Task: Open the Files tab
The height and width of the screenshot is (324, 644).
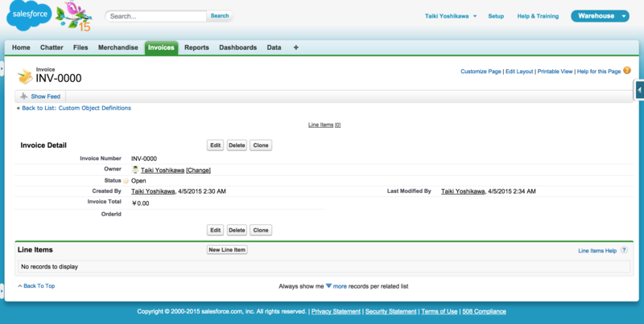Action: point(80,47)
